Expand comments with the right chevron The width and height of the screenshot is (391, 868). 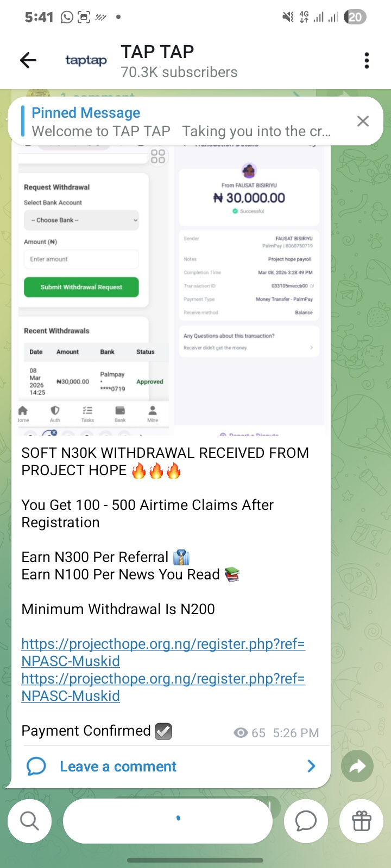[311, 766]
